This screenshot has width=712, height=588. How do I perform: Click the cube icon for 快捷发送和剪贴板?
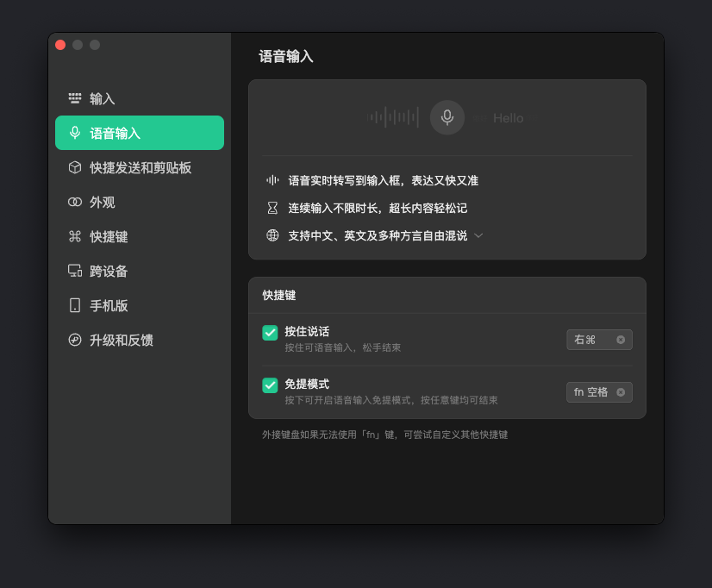click(75, 167)
